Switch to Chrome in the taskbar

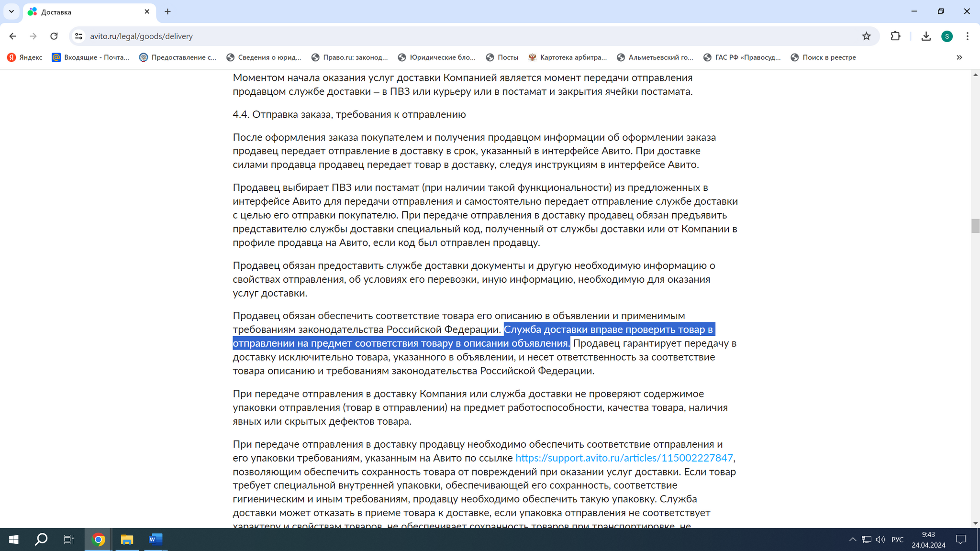[98, 540]
